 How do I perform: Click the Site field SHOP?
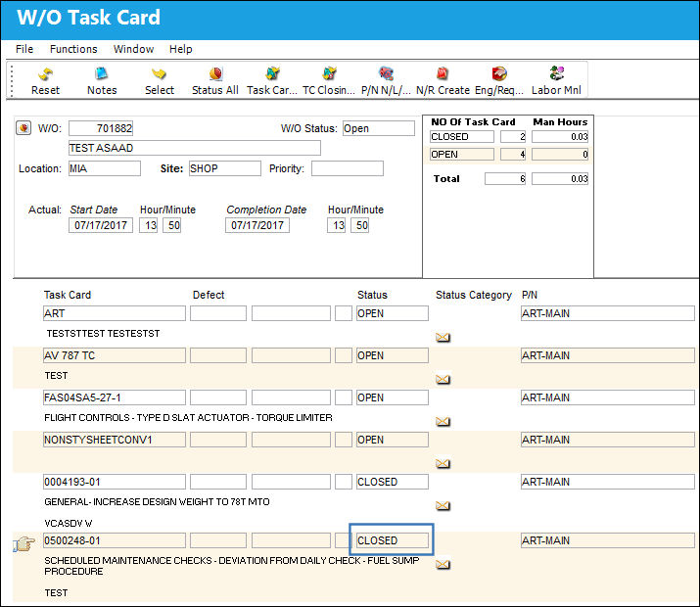pos(225,168)
